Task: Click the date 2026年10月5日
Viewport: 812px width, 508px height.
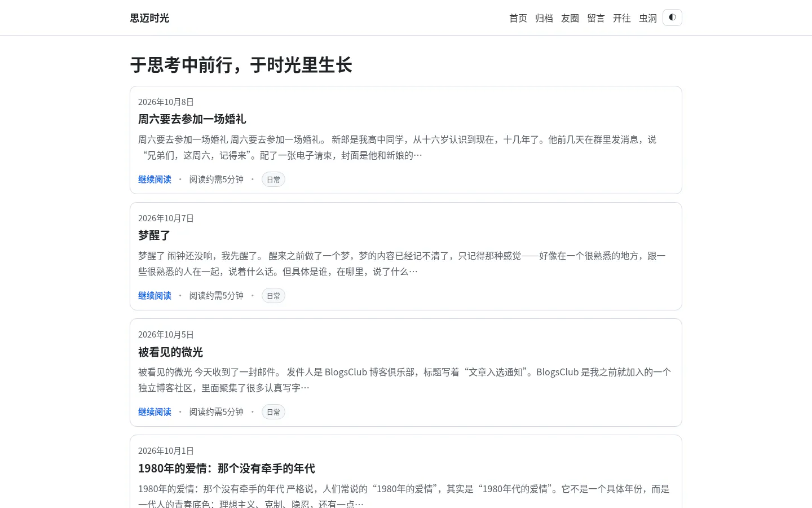Action: pyautogui.click(x=166, y=335)
